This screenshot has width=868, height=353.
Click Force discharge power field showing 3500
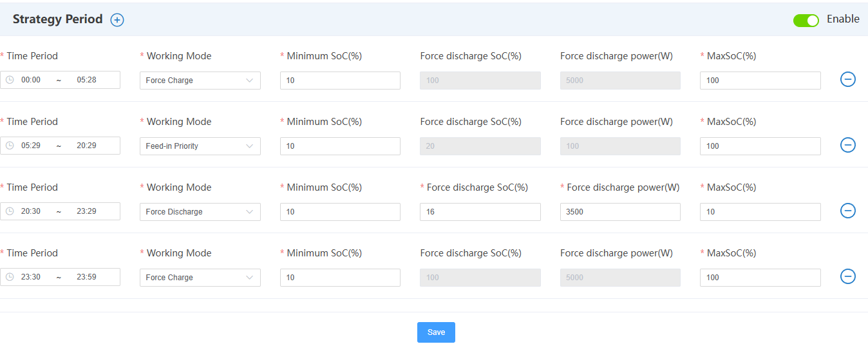point(619,212)
